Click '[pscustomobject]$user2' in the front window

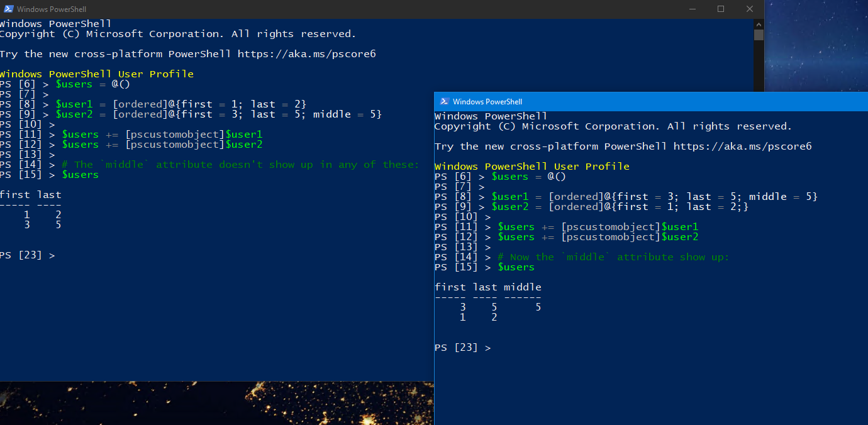(630, 237)
